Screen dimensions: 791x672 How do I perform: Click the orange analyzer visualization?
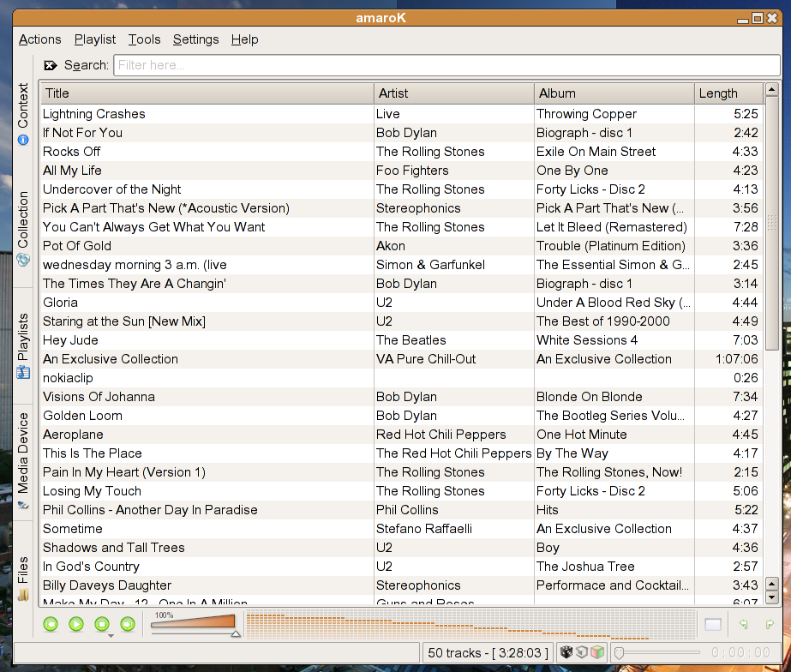pyautogui.click(x=470, y=625)
